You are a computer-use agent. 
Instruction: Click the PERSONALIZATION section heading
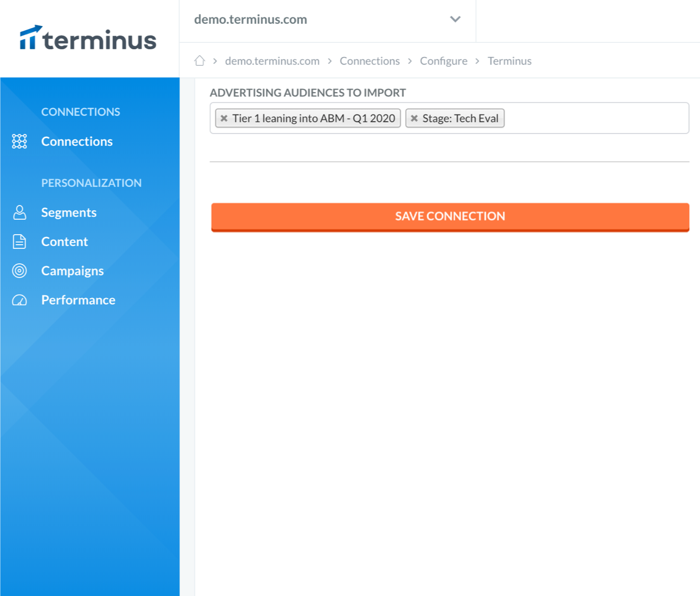92,183
